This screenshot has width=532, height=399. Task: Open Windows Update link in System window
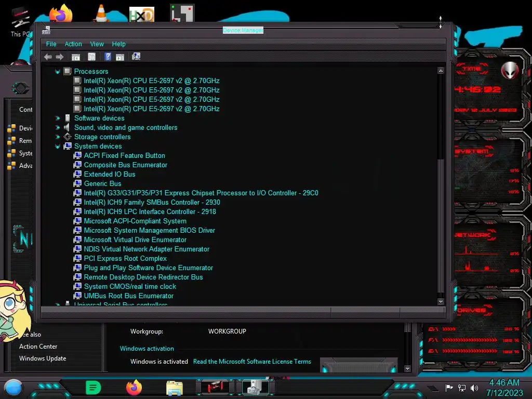tap(43, 358)
